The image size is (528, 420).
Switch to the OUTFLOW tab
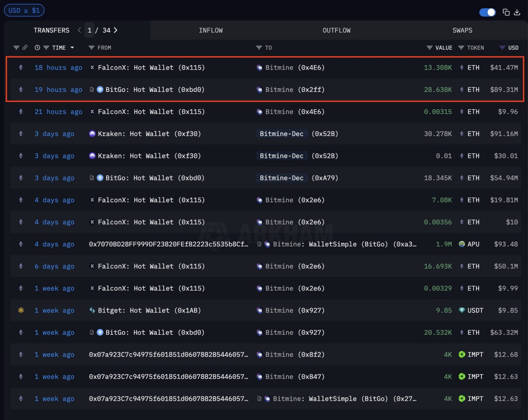pyautogui.click(x=336, y=30)
